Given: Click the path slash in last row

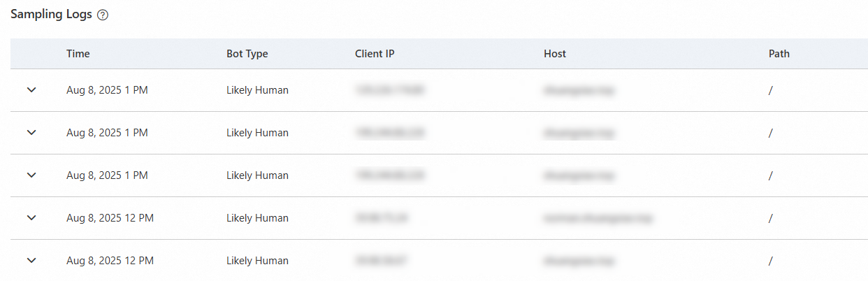Looking at the screenshot, I should pyautogui.click(x=770, y=261).
